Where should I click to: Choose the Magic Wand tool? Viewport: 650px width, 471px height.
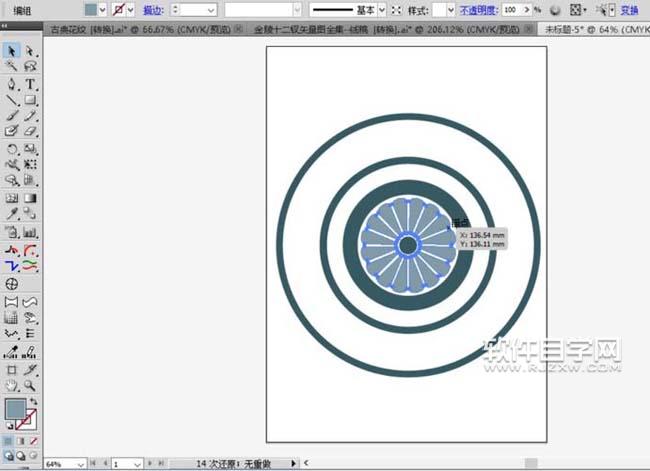(12, 66)
